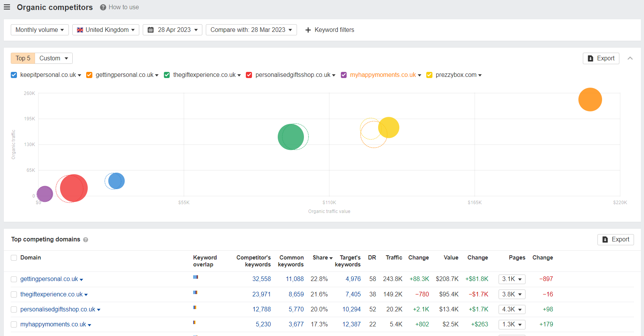This screenshot has width=644, height=336.
Task: Open the How to use link
Action: [124, 7]
